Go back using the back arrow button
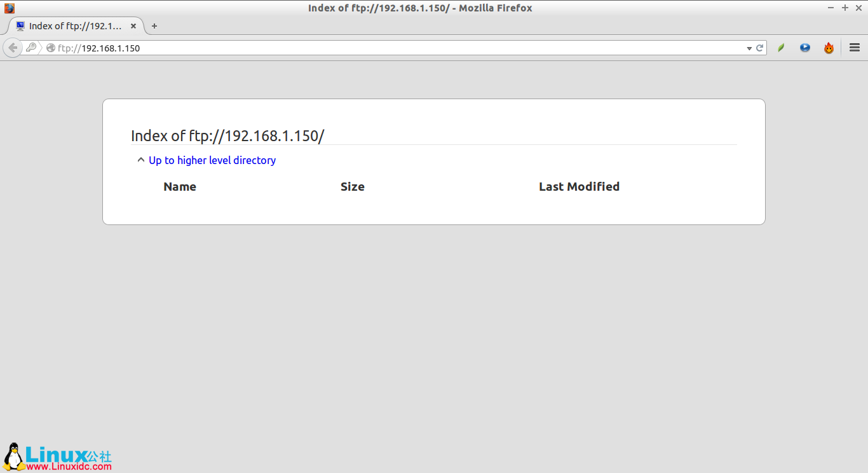The width and height of the screenshot is (868, 473). (12, 48)
